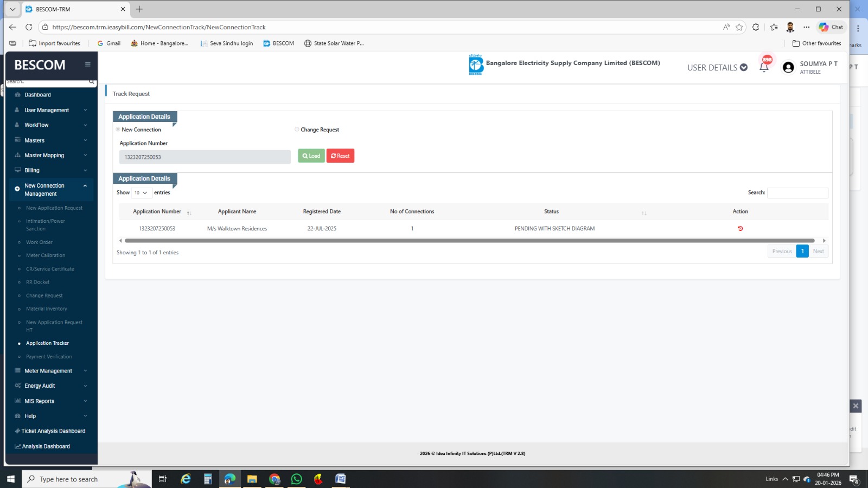The image size is (868, 488).
Task: Open the Work Order submenu item
Action: [39, 242]
